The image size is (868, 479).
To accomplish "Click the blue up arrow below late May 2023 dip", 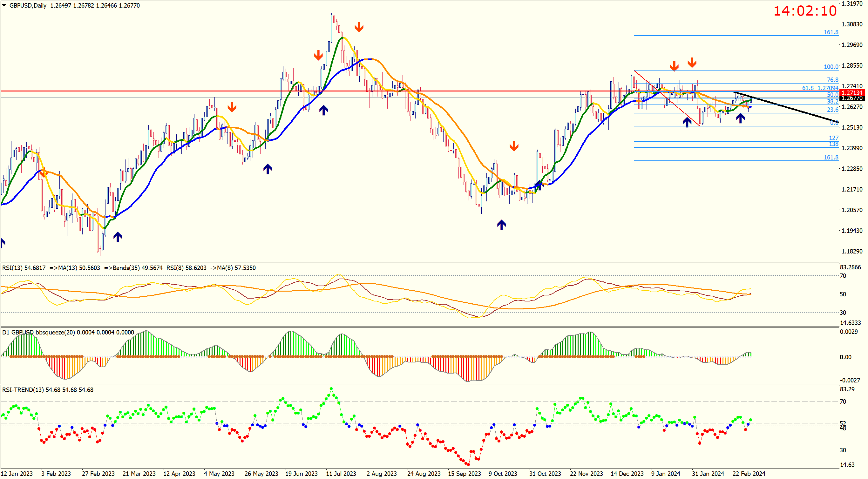I will [268, 169].
